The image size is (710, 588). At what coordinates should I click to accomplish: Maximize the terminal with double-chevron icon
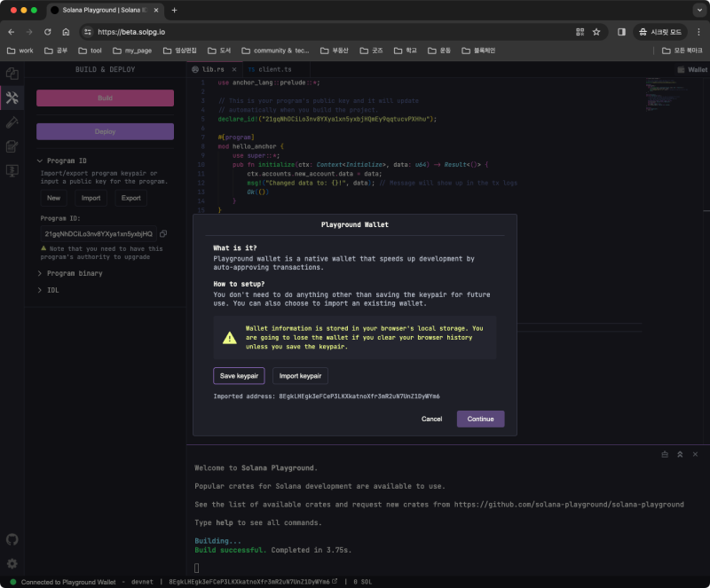pyautogui.click(x=680, y=454)
